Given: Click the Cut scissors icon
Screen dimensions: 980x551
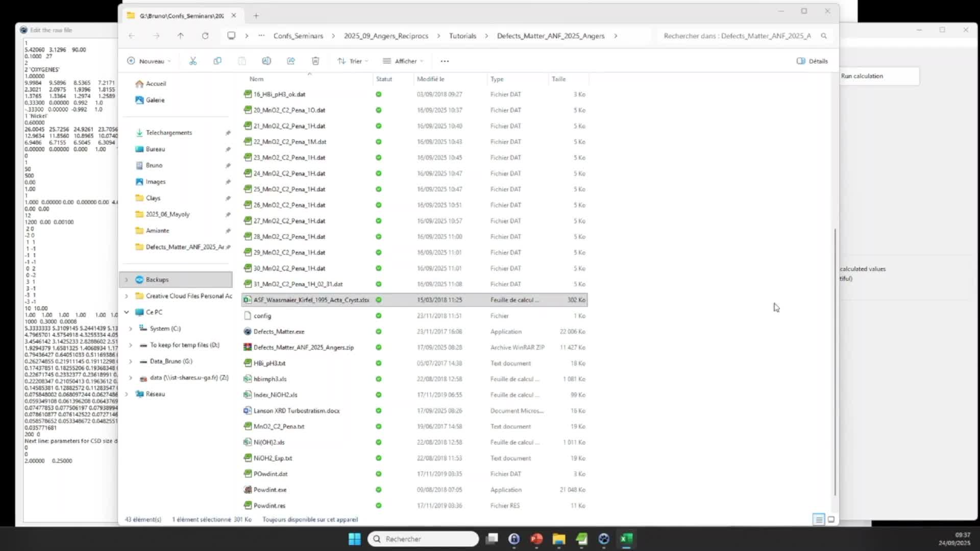Looking at the screenshot, I should point(193,61).
